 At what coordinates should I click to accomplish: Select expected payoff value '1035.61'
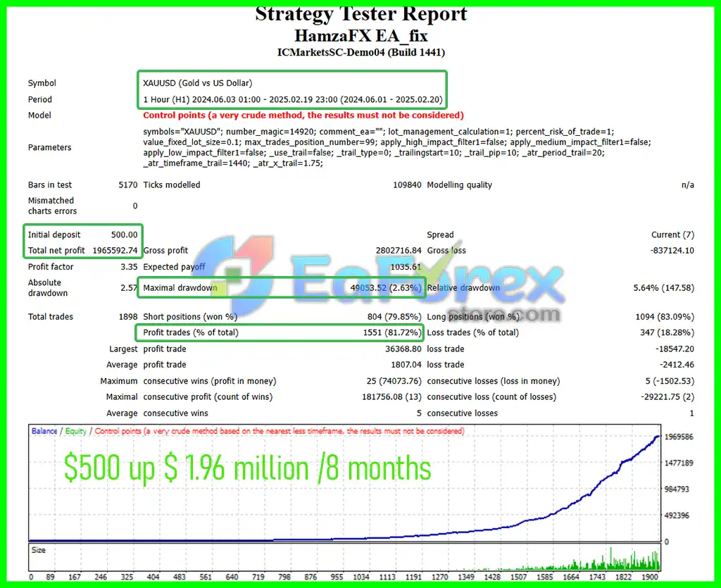click(406, 267)
